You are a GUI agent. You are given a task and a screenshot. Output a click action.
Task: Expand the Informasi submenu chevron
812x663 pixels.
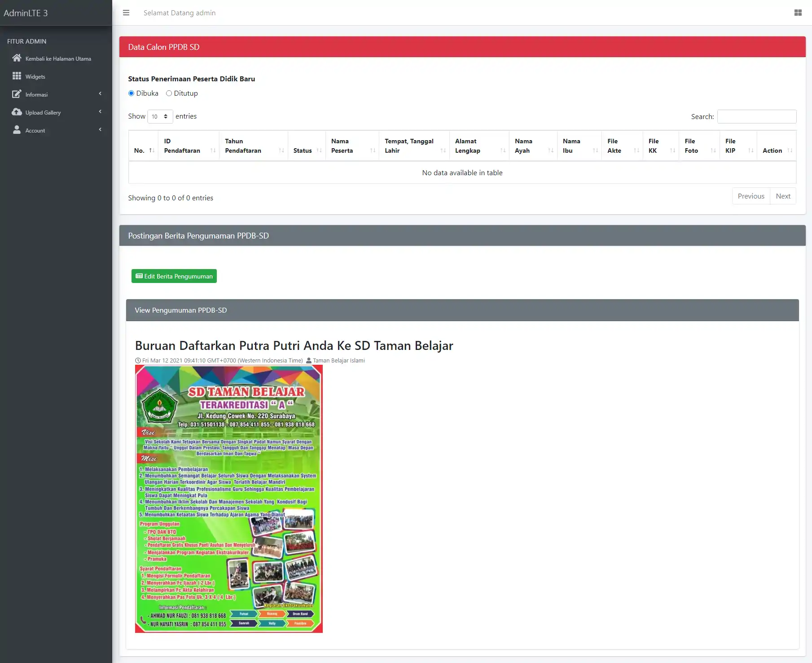(100, 93)
